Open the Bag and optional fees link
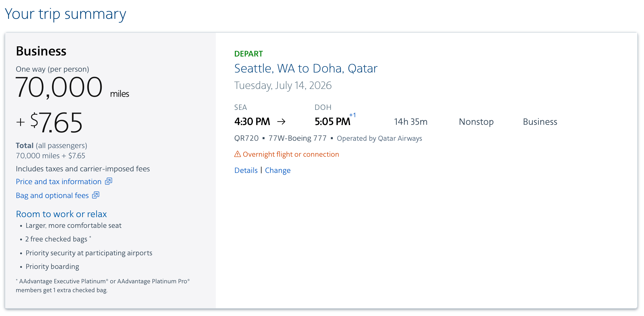Viewport: 644px width, 316px height. click(52, 195)
